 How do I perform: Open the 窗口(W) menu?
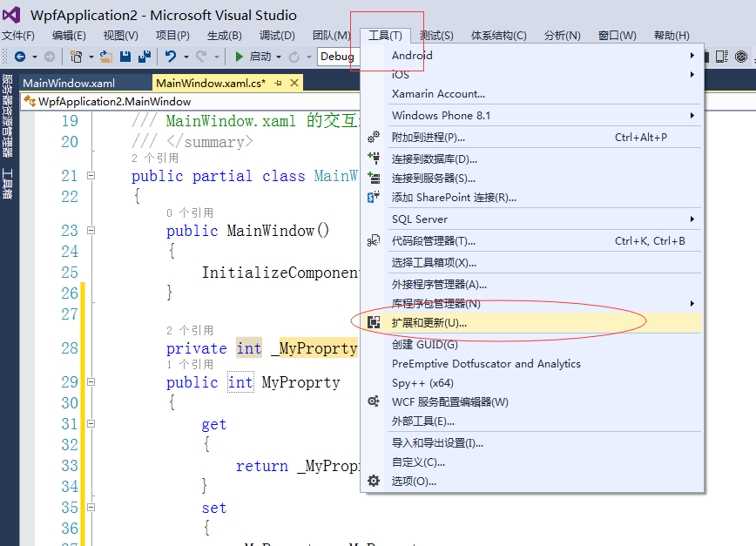(618, 36)
